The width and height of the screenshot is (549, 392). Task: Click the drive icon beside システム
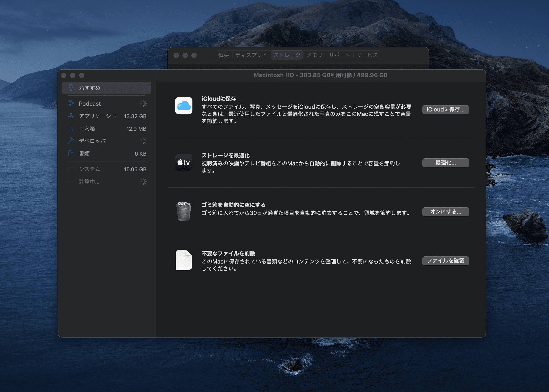(71, 169)
